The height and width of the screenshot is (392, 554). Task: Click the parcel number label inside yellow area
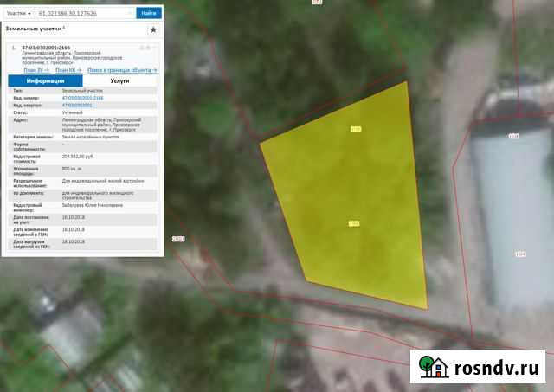click(x=353, y=223)
